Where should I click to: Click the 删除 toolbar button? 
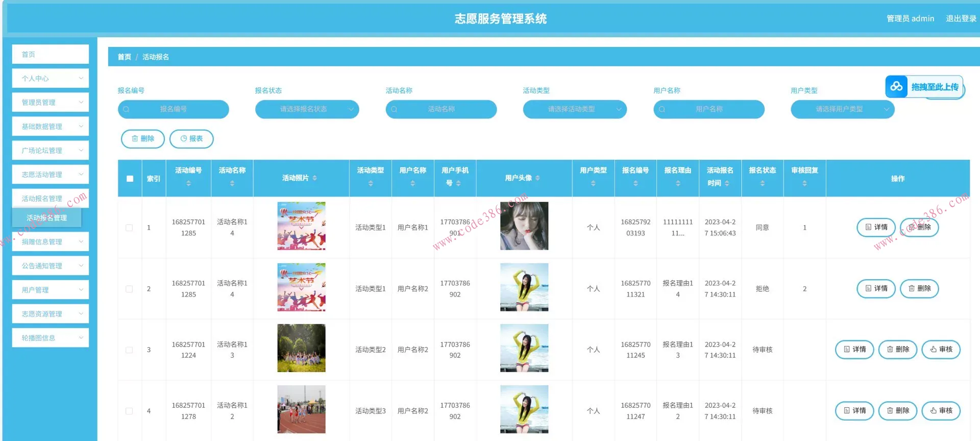point(143,139)
